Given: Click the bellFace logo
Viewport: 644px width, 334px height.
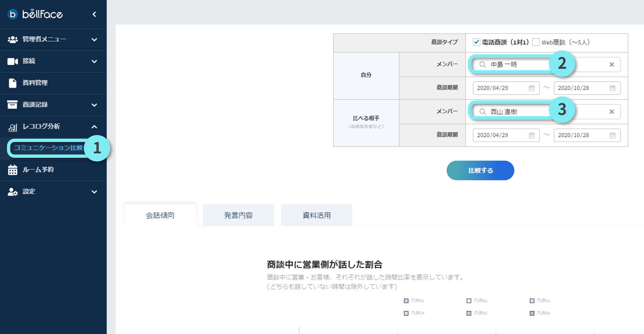Looking at the screenshot, I should (35, 14).
